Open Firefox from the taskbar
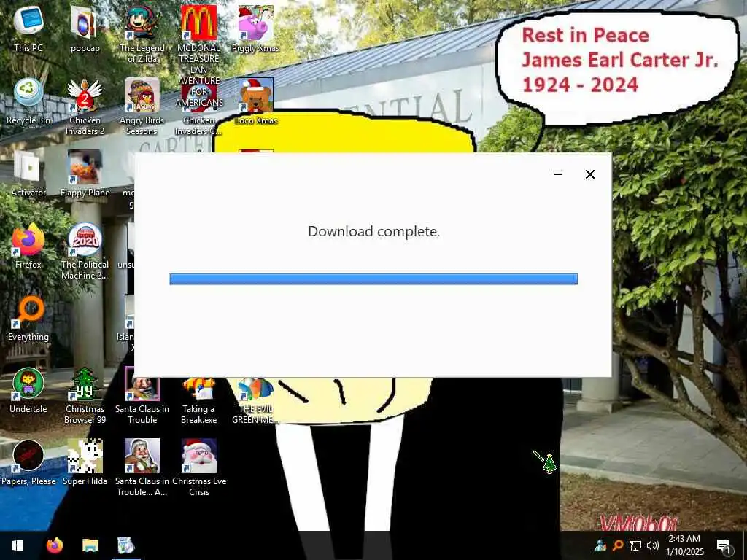 click(54, 545)
